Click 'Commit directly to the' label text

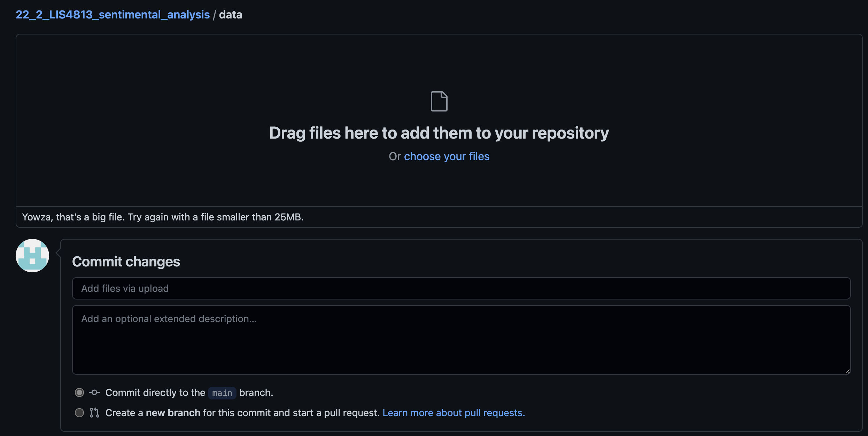point(155,392)
